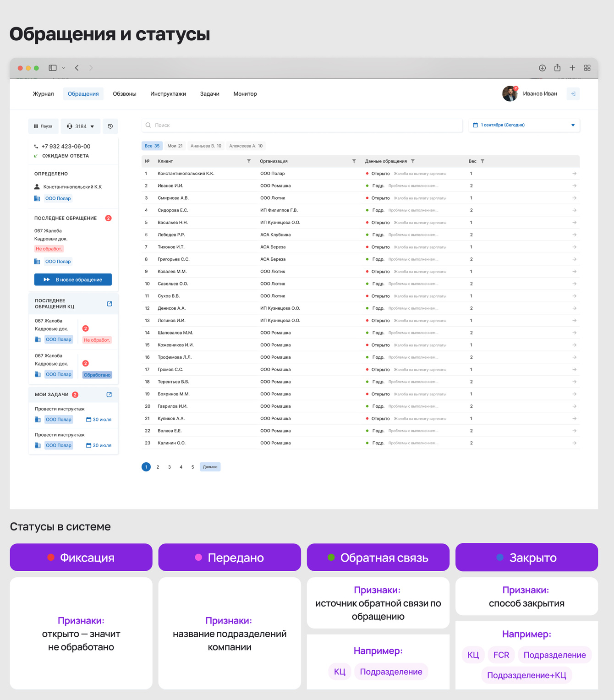Click ООО Полар link under ОПРЕДЕЛЕНО
The width and height of the screenshot is (614, 700).
[x=58, y=198]
